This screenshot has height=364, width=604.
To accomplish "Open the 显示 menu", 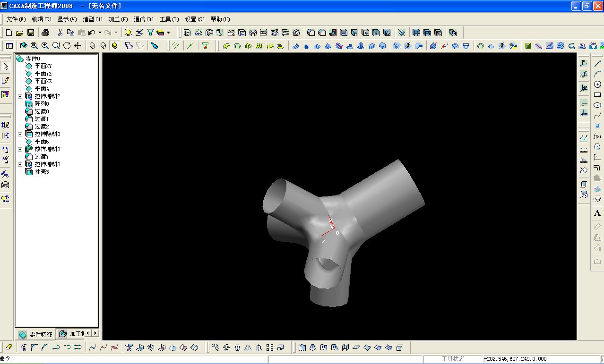I will tap(67, 19).
